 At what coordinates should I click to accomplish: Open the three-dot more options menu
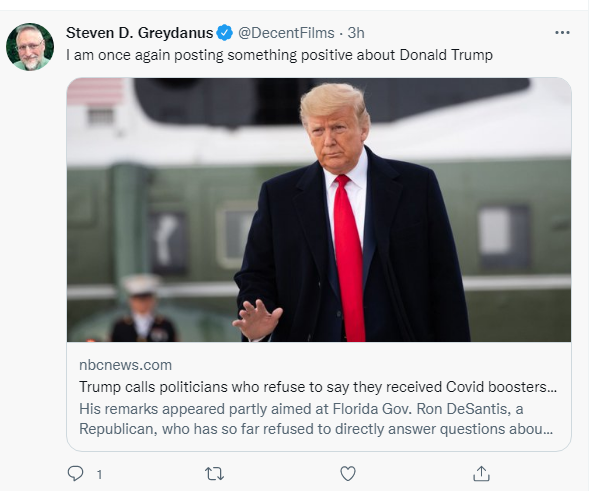pyautogui.click(x=562, y=33)
